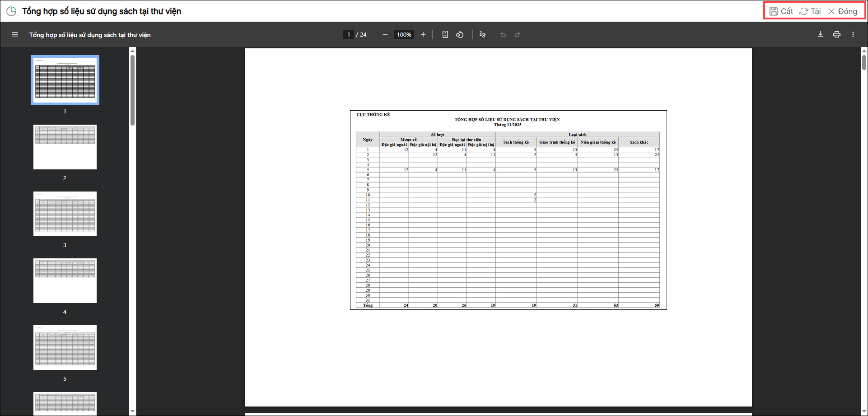Viewport: 868px width, 416px height.
Task: Select page 2 thumbnail
Action: coord(65,147)
